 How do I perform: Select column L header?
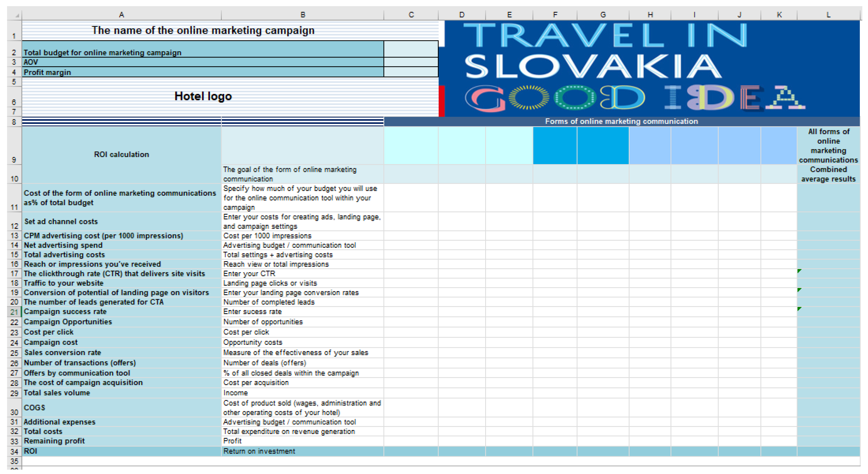point(828,15)
